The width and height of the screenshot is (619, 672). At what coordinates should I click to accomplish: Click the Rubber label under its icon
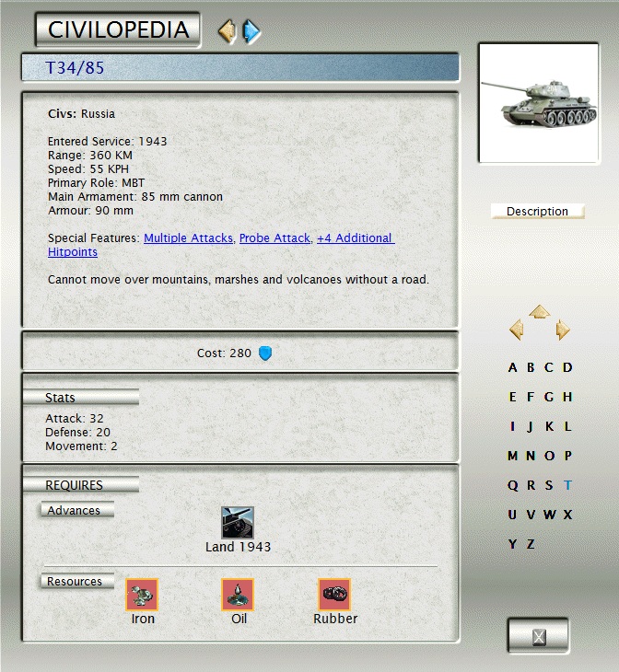click(335, 619)
